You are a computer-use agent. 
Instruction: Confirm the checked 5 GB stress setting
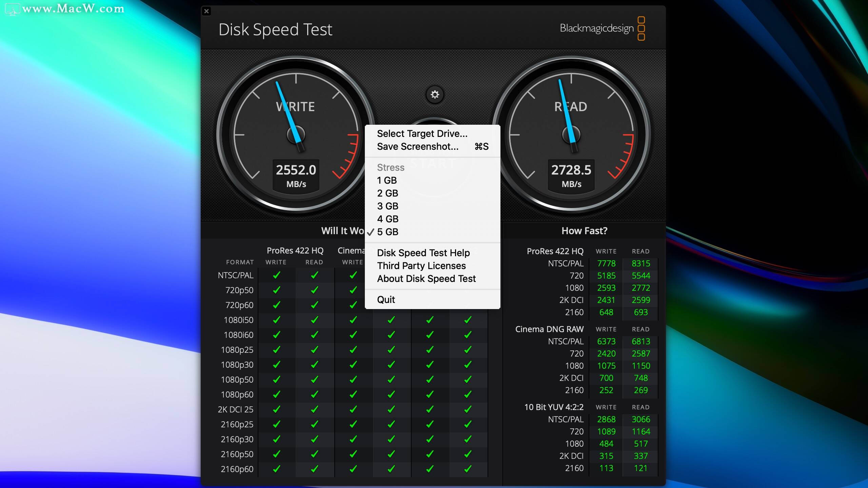pyautogui.click(x=388, y=232)
